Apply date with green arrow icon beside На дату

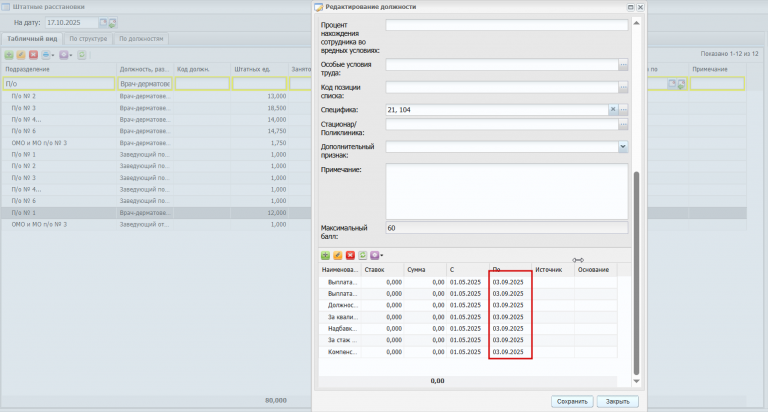click(x=112, y=23)
